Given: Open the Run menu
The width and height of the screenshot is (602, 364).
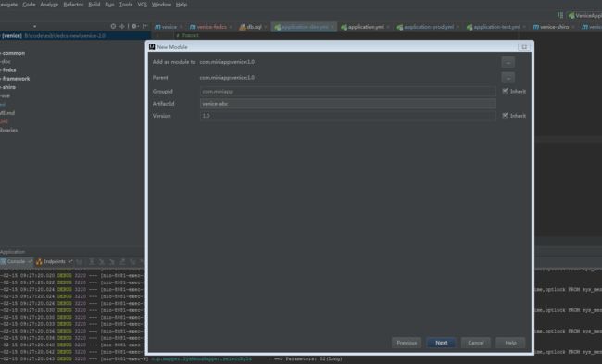Looking at the screenshot, I should [109, 5].
